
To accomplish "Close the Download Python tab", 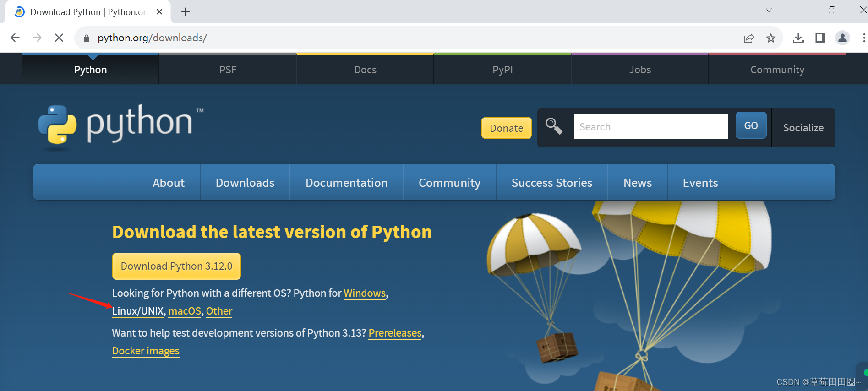I will (x=159, y=12).
